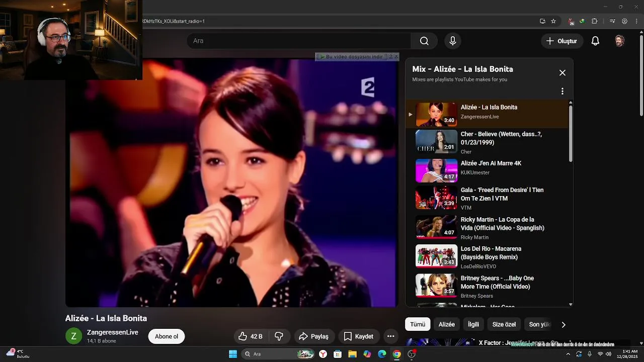Select the Size özel filter chip

(504, 324)
